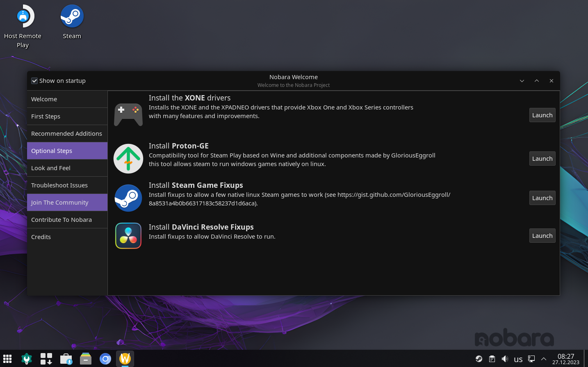Minimize the Nobara Welcome window
The width and height of the screenshot is (588, 367).
pos(522,81)
